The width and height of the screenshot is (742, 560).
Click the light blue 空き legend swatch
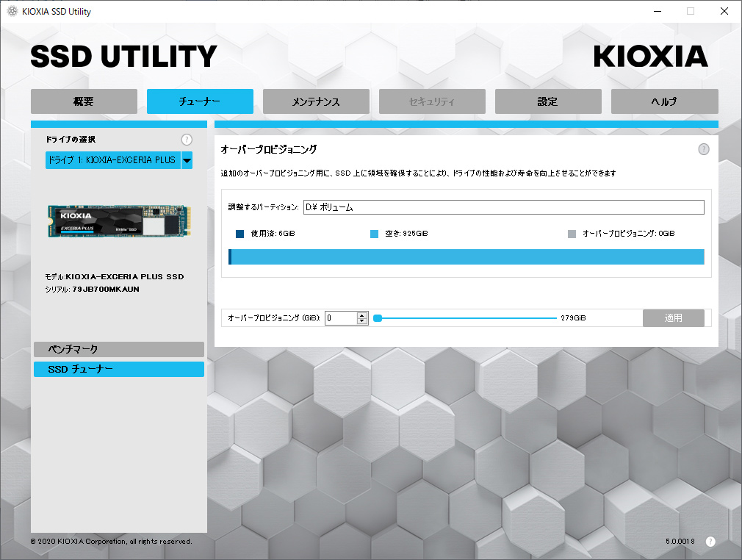pyautogui.click(x=375, y=234)
